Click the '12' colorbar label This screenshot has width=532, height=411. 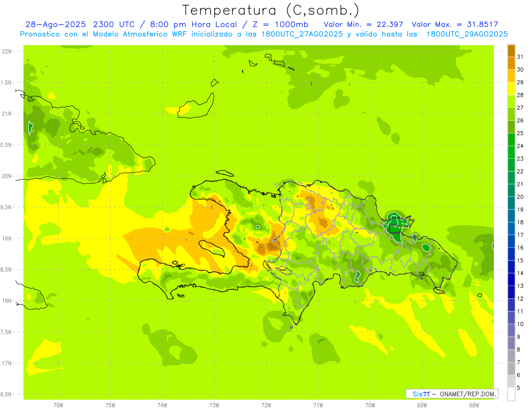[x=520, y=299]
